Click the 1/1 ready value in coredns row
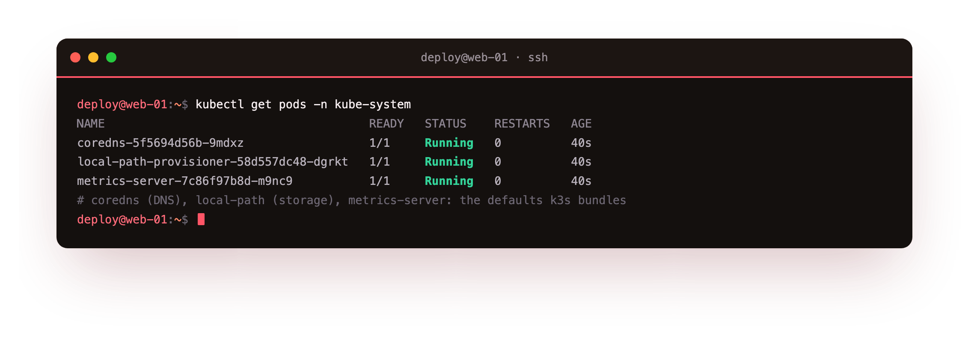This screenshot has height=345, width=980. click(380, 143)
